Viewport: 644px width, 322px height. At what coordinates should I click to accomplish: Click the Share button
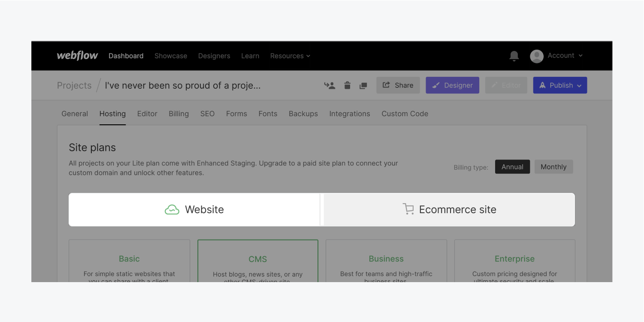[x=398, y=85]
